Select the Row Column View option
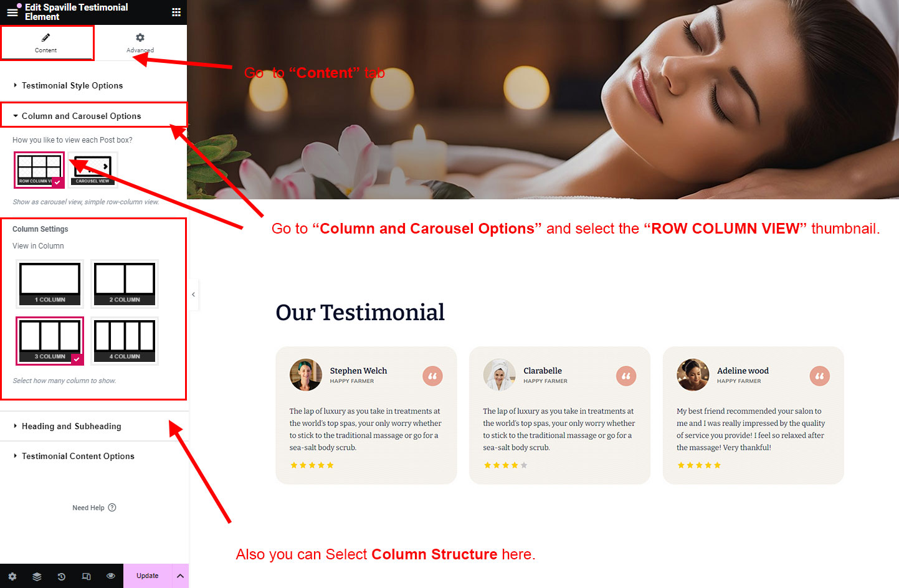 [39, 169]
